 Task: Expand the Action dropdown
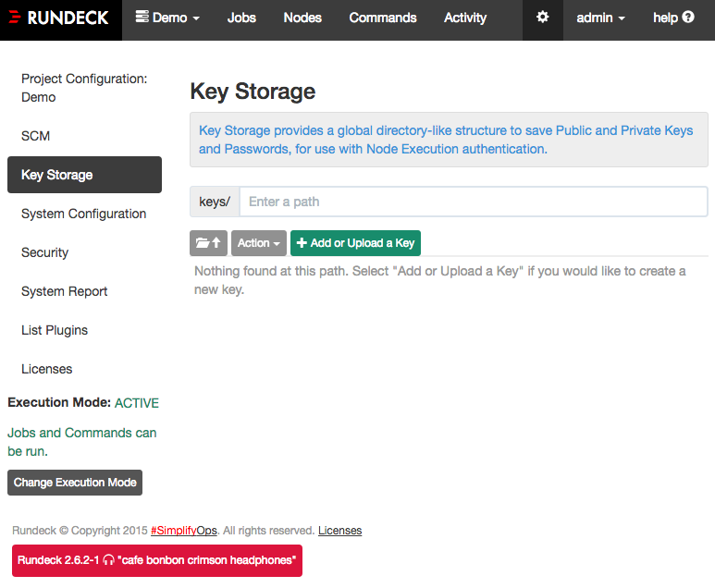tap(258, 243)
